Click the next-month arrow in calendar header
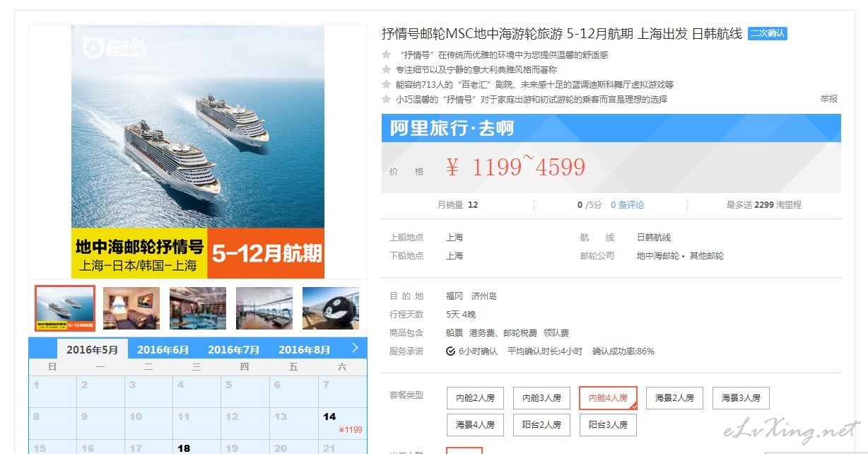This screenshot has height=454, width=868. (x=355, y=348)
